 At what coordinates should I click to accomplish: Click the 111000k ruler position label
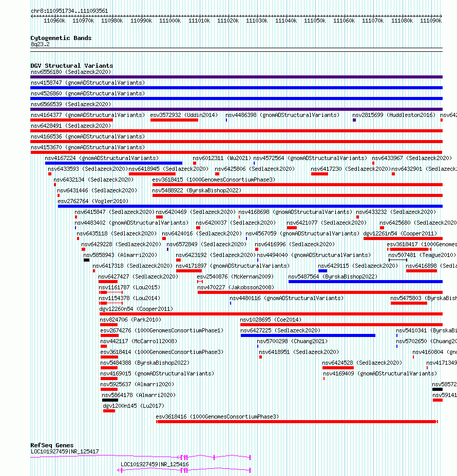(170, 21)
